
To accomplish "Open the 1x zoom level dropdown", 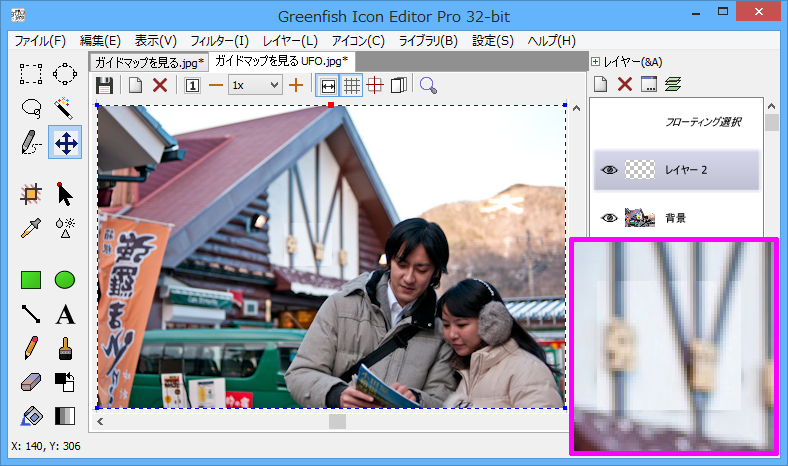I will (255, 86).
